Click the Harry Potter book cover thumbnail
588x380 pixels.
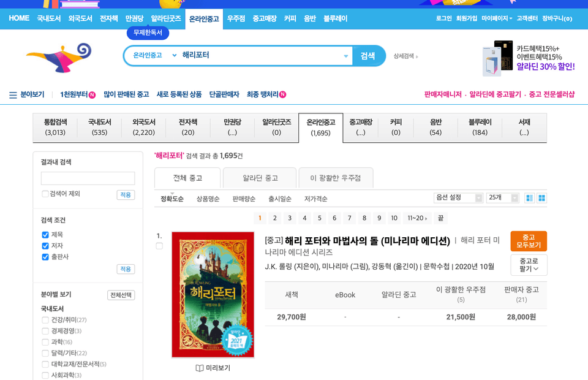[x=213, y=295]
